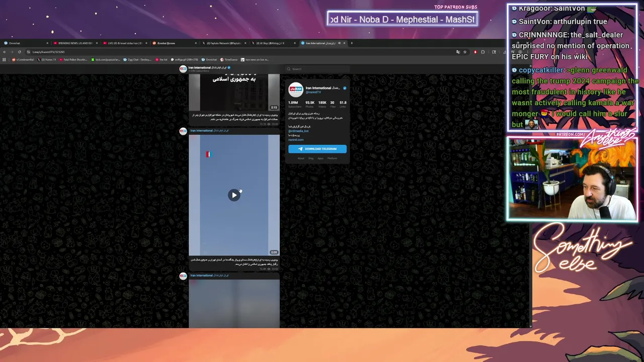The image size is (644, 362).
Task: Click the 51.8 Links stat
Action: pos(343,104)
